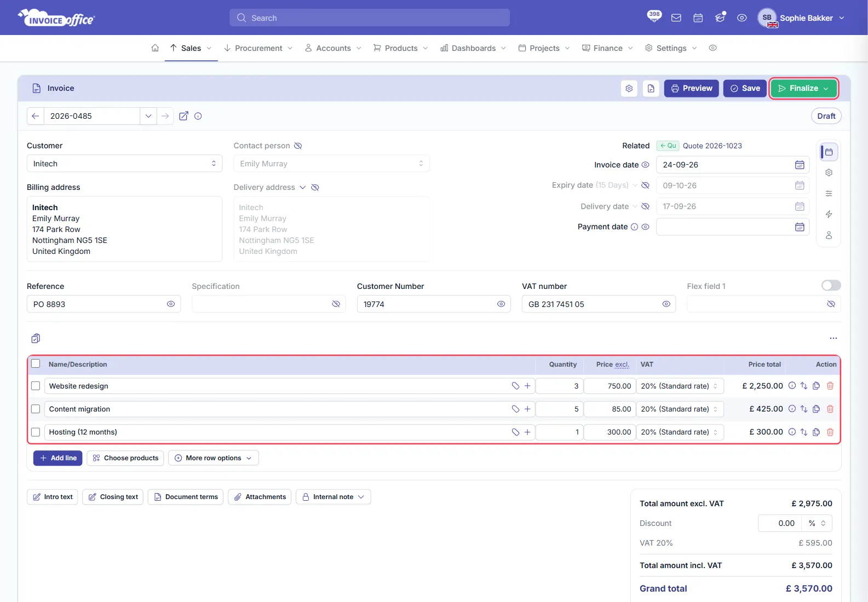The image size is (868, 602).
Task: Toggle visibility eye in Reference field
Action: 171,304
